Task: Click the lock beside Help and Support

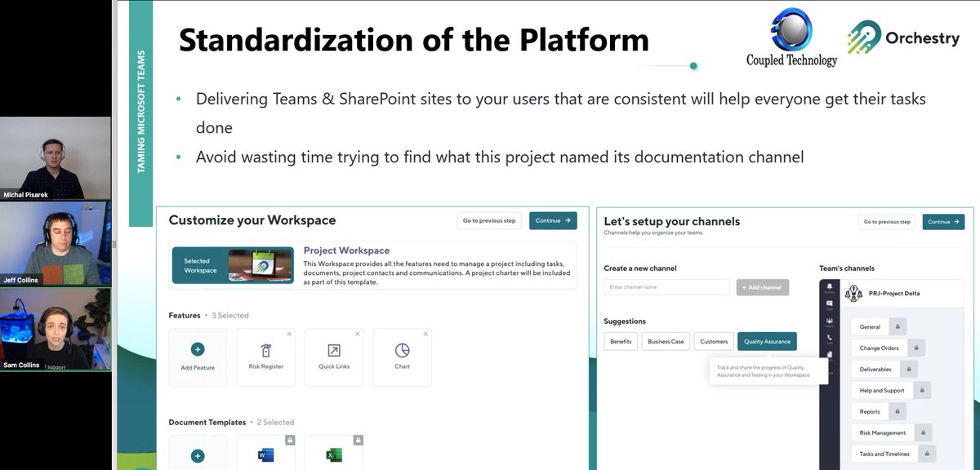Action: click(x=920, y=390)
